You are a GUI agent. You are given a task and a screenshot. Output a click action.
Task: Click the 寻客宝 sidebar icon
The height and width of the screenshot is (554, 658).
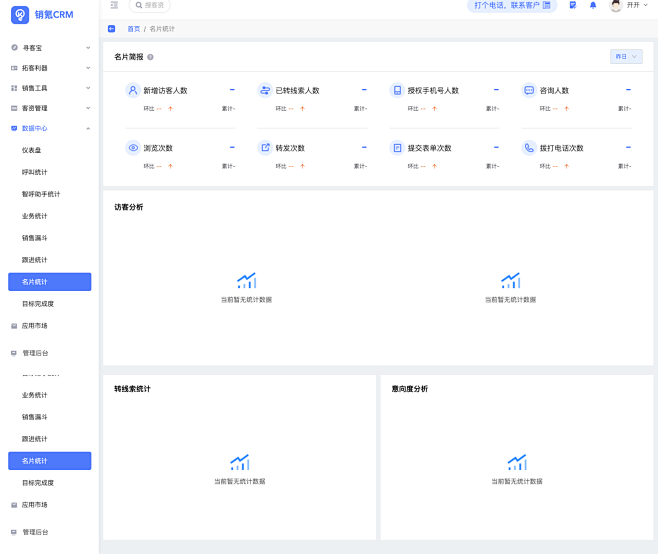(x=14, y=47)
